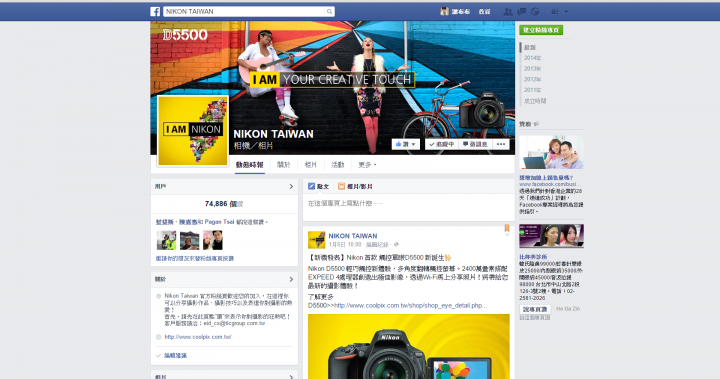Open the Like button dropdown
Image resolution: width=720 pixels, height=379 pixels.
coord(413,144)
